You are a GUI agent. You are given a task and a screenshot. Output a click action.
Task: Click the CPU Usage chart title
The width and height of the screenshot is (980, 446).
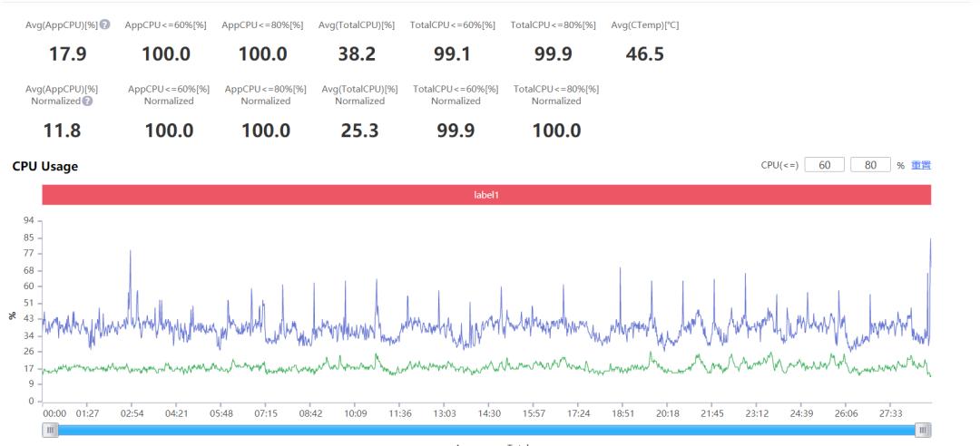tap(45, 166)
